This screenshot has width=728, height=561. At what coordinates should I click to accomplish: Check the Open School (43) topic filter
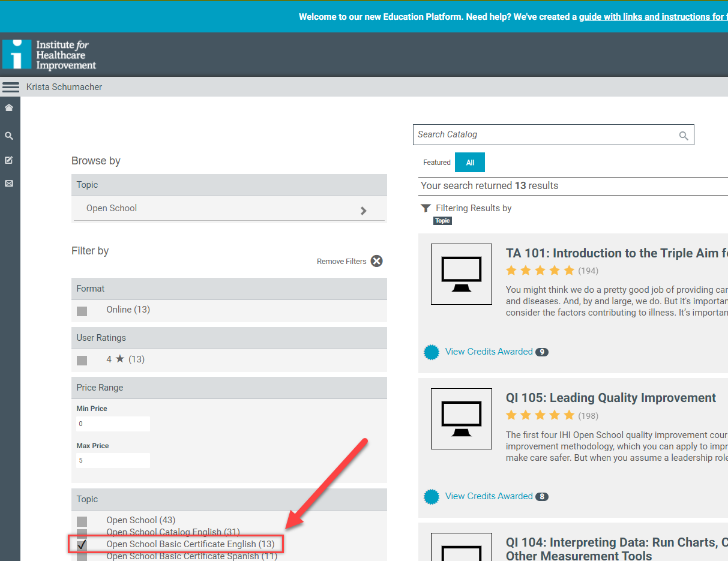click(x=82, y=521)
